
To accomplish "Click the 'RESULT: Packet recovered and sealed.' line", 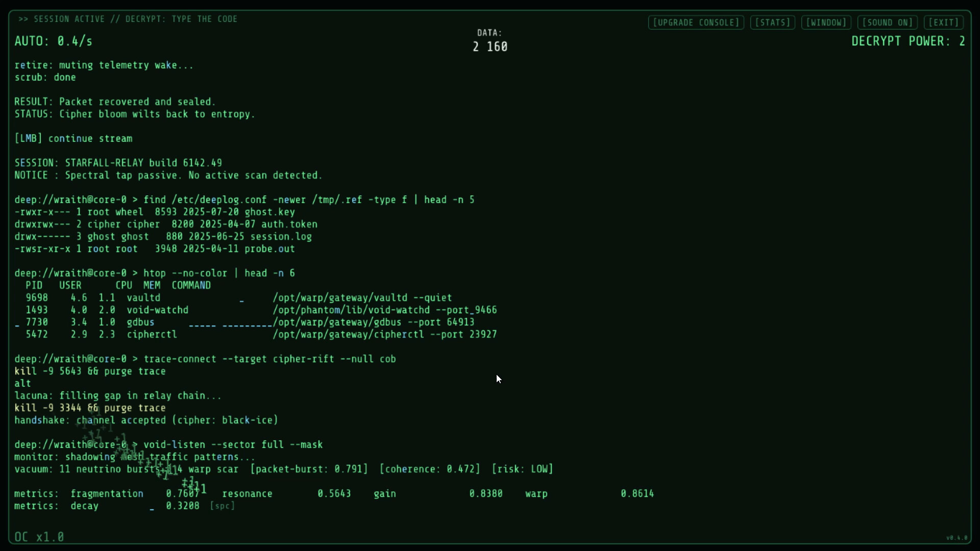I will coord(115,102).
